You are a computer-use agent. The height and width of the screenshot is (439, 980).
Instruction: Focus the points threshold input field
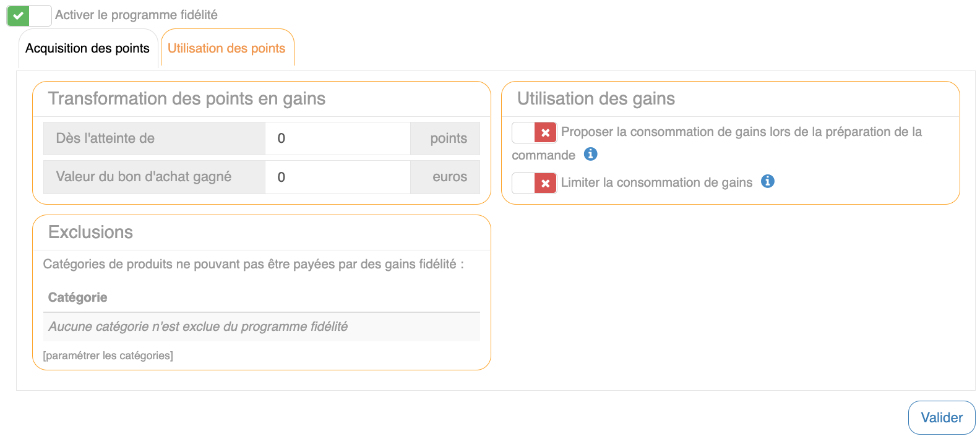(x=337, y=139)
